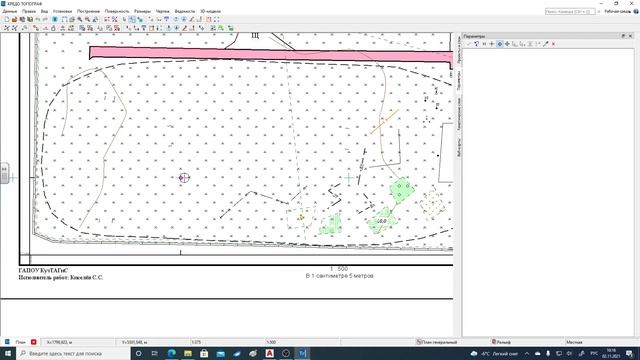Focus the command search field
The height and width of the screenshot is (360, 640).
pyautogui.click(x=570, y=11)
